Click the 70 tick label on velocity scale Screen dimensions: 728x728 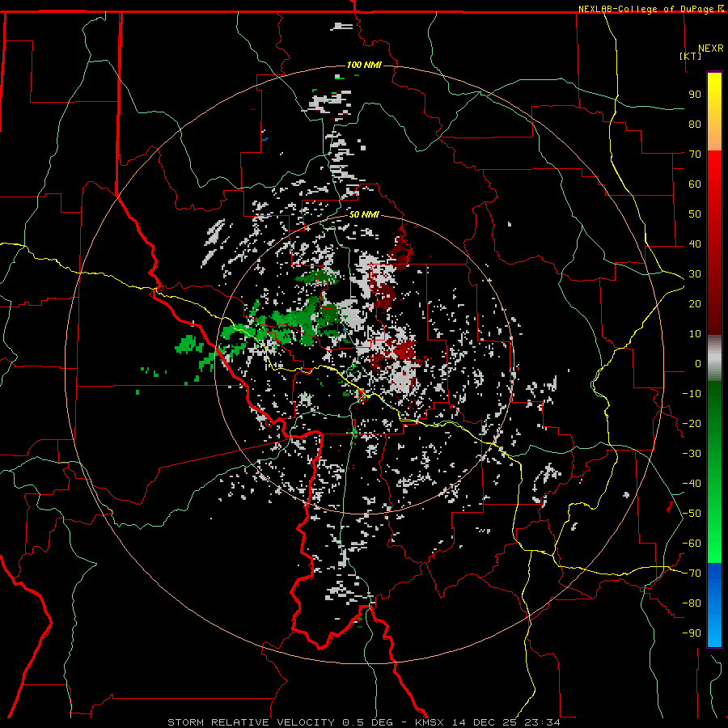point(695,154)
